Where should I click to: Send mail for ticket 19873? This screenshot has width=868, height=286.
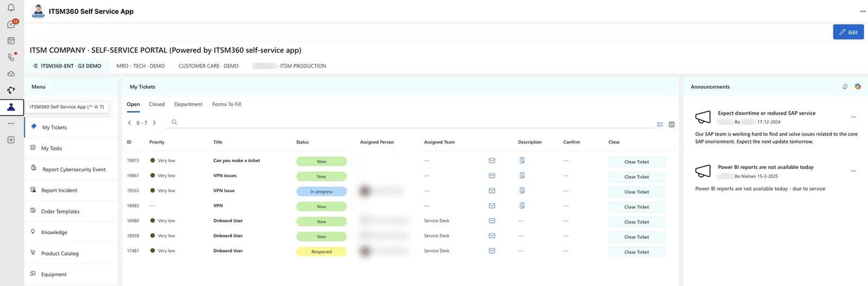click(x=492, y=160)
